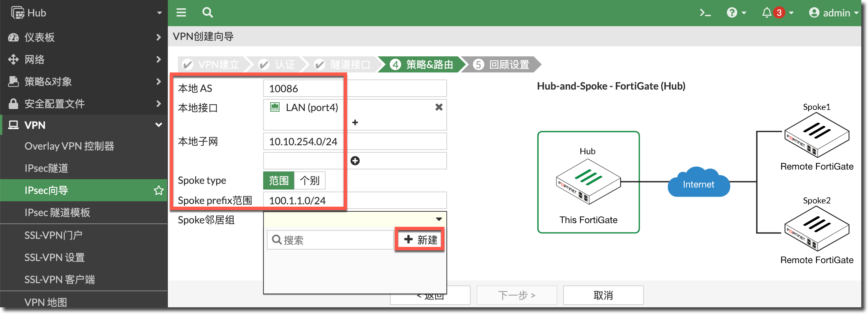Select 范围 for Spoke type
Viewport: 868px width, 314px height.
point(278,180)
